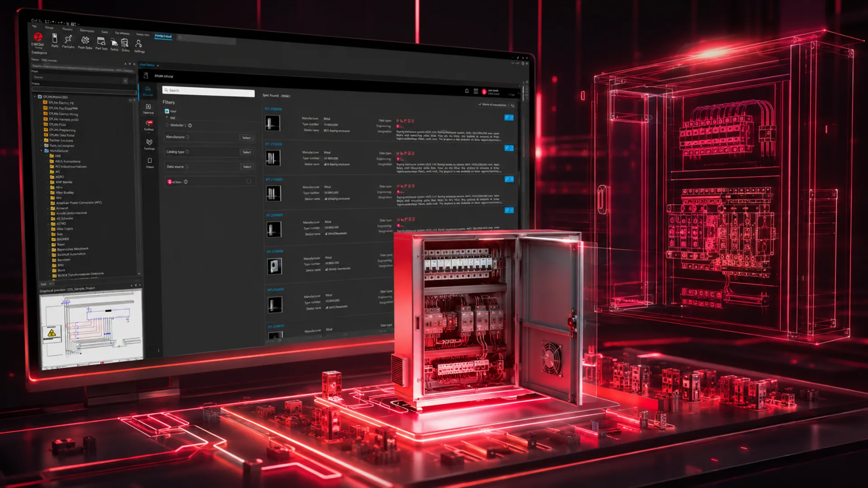Click the filter icon beside Name of manufacturer
Viewport: 868px width, 488px height.
[x=512, y=105]
